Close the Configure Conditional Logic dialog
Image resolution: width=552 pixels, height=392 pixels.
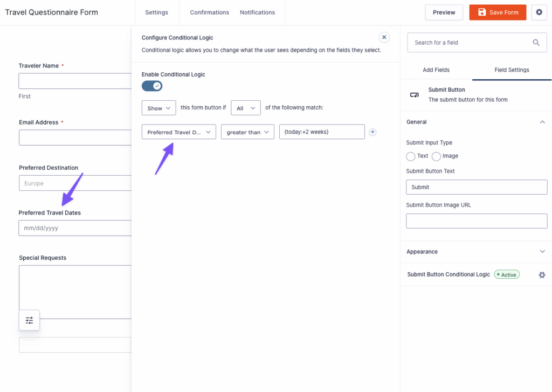384,37
